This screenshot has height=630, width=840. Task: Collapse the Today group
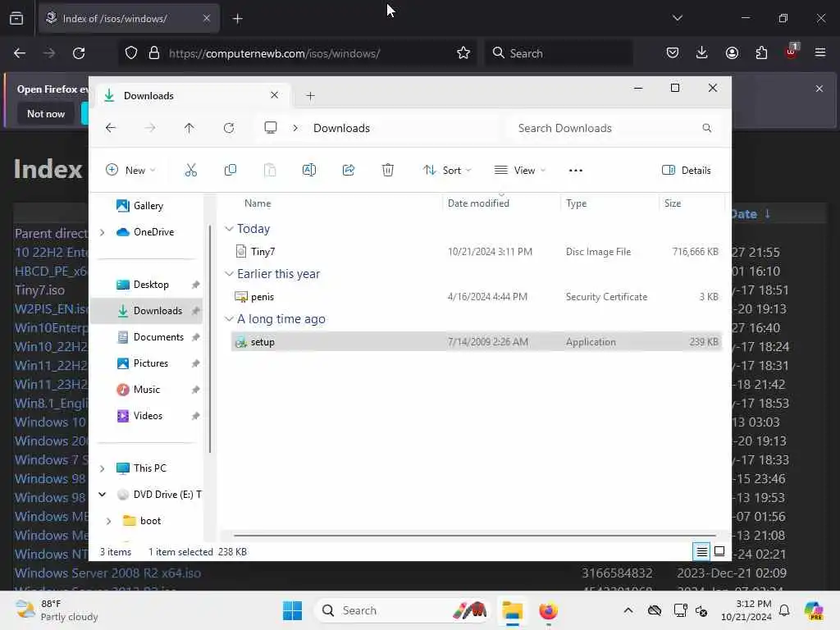coord(229,229)
